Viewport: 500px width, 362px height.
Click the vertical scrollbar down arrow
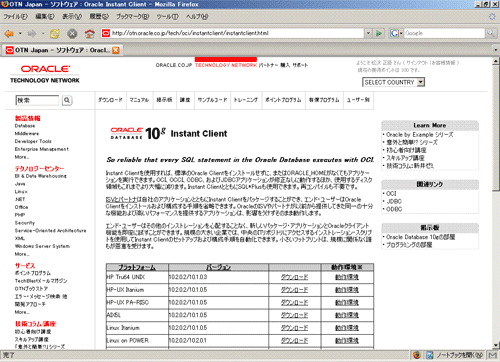click(496, 345)
